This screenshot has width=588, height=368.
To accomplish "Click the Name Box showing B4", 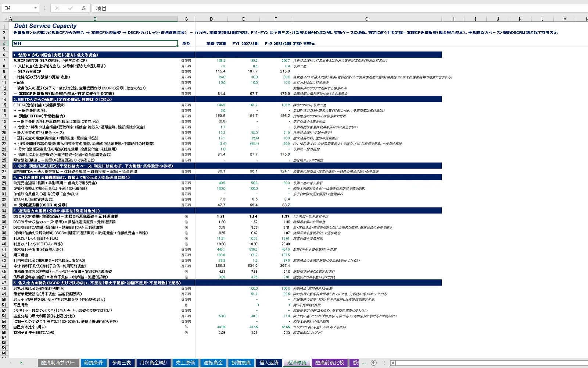I will click(x=18, y=8).
